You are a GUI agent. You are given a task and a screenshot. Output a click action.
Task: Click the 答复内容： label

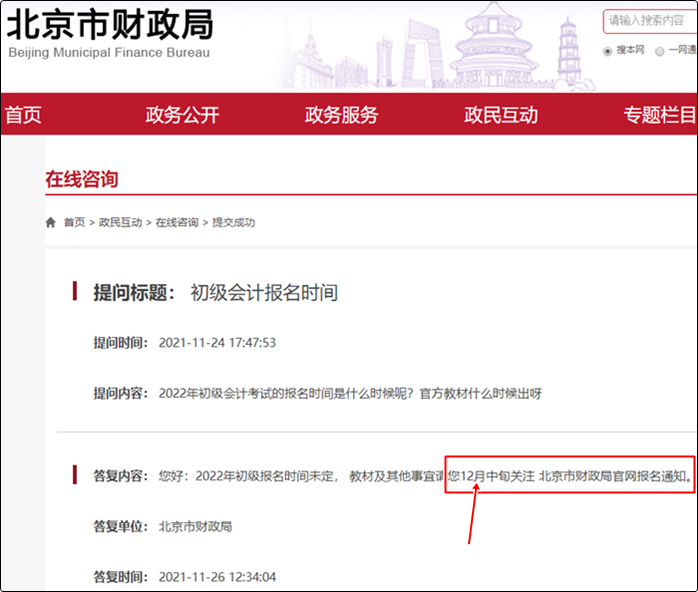[120, 476]
